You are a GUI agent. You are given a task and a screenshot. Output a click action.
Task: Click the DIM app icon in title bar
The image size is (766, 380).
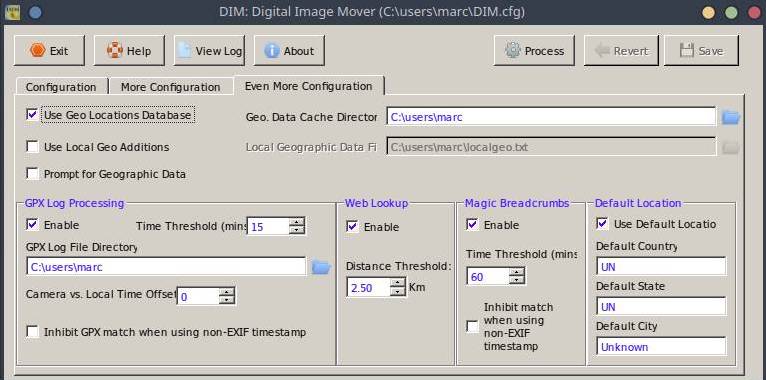pos(12,12)
